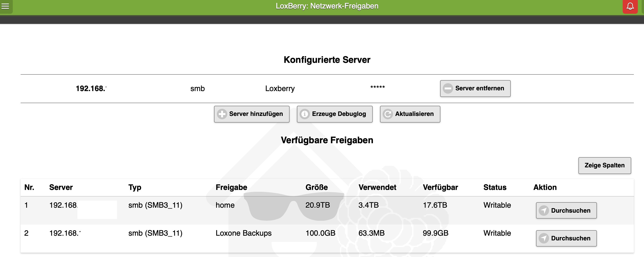Click the red notification bell icon
The width and height of the screenshot is (644, 257).
[x=630, y=6]
